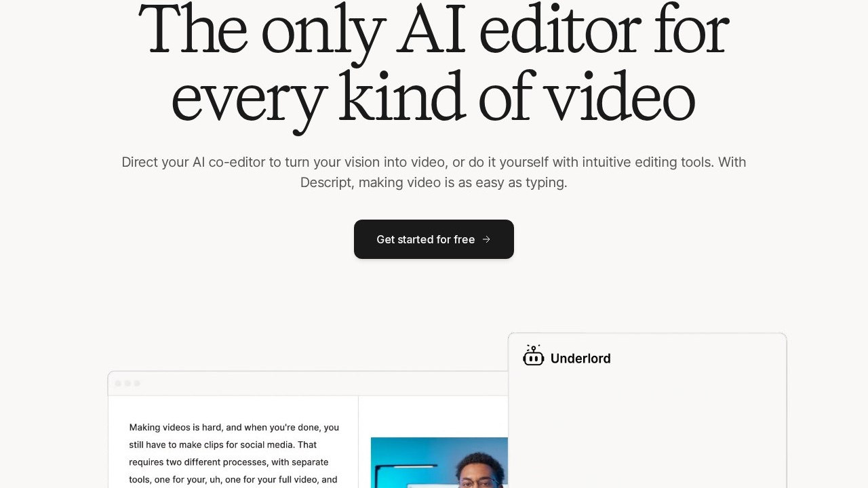Click the Get started for free button
Screen dimensions: 868x488
pyautogui.click(x=434, y=239)
